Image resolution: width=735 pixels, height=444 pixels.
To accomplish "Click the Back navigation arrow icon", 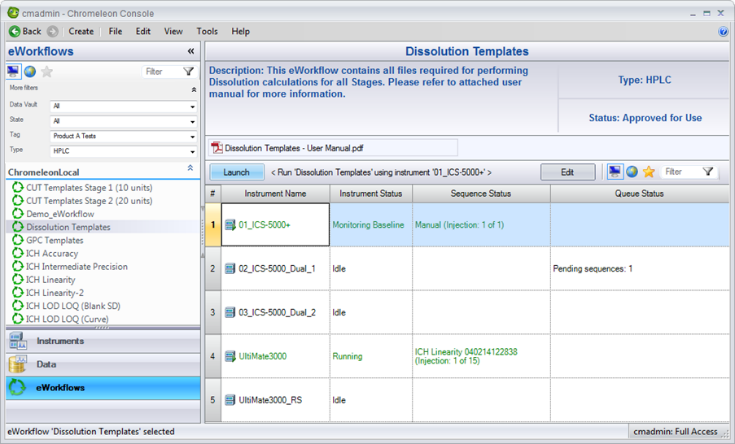I will pyautogui.click(x=15, y=32).
